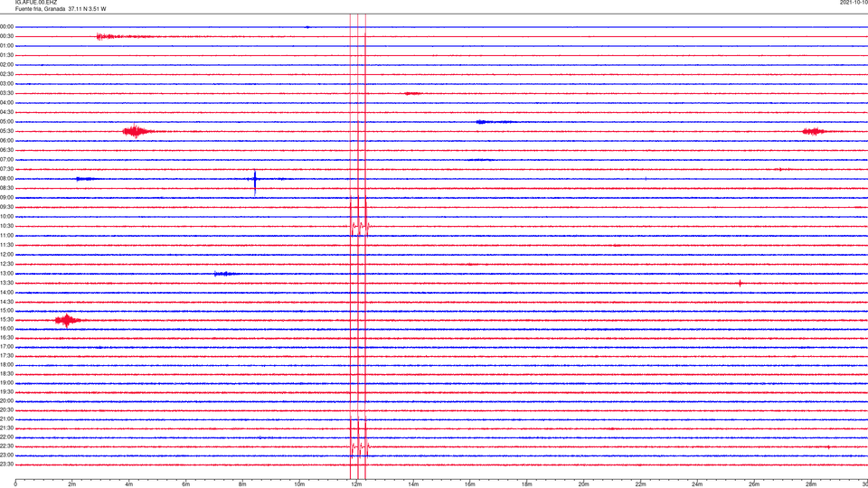
Task: Select the 17:00 trace time label
Action: click(x=7, y=347)
